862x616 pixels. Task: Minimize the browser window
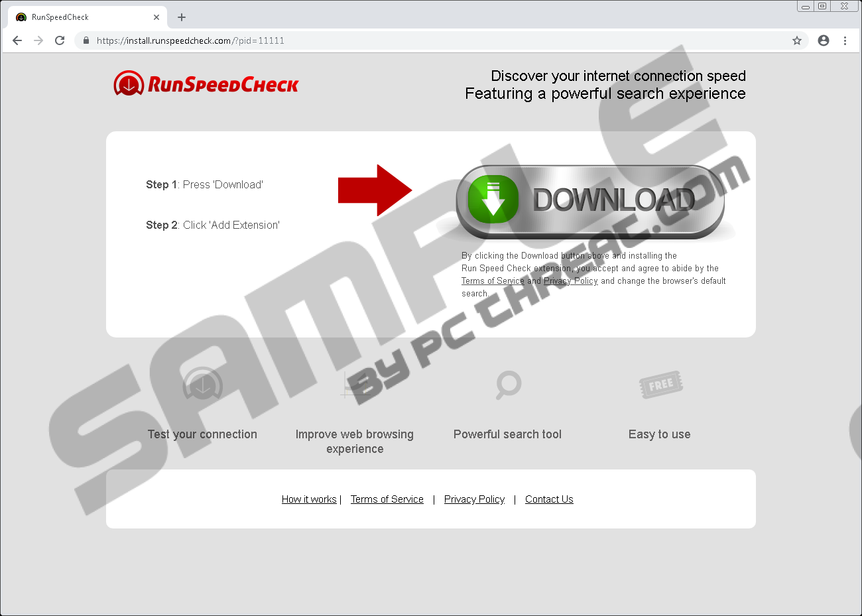[x=806, y=7]
